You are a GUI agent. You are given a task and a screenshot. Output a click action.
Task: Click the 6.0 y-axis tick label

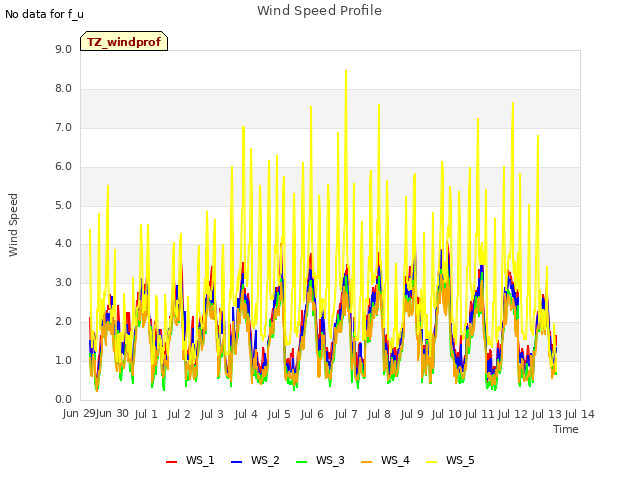point(63,167)
